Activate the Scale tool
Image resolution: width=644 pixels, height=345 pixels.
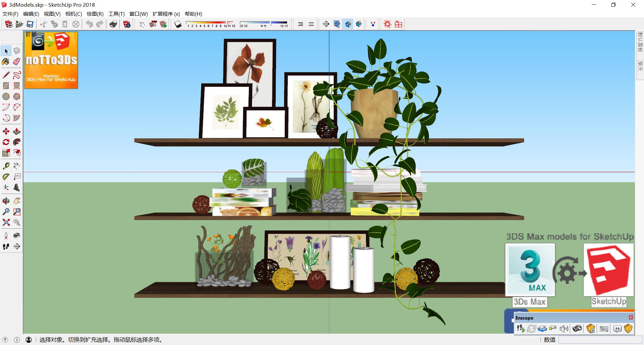(x=6, y=153)
